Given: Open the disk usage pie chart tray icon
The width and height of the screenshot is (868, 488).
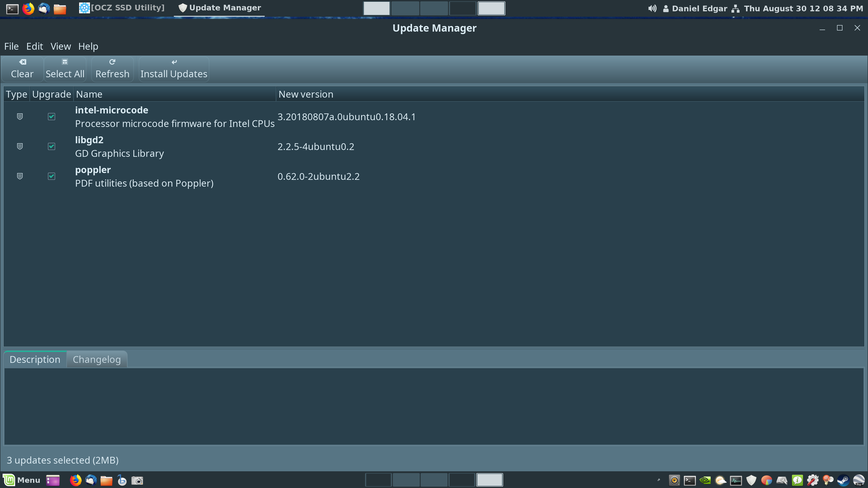Looking at the screenshot, I should [767, 480].
